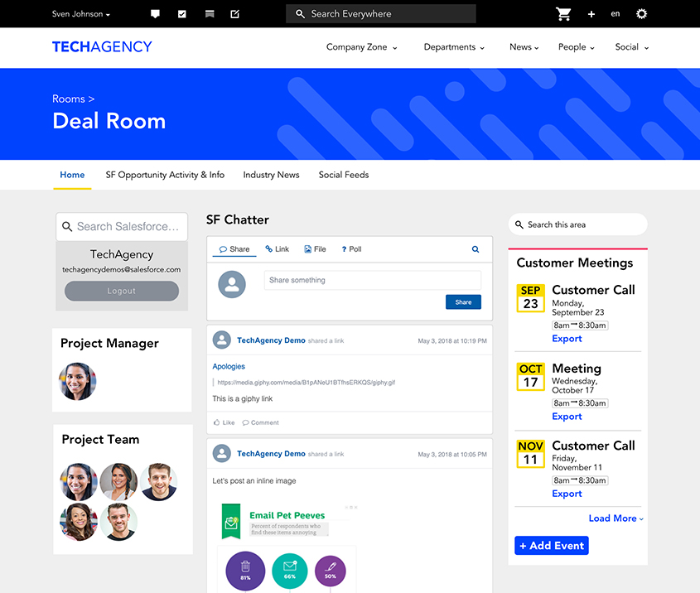Click the Search this area field
This screenshot has height=593, width=700.
point(577,224)
